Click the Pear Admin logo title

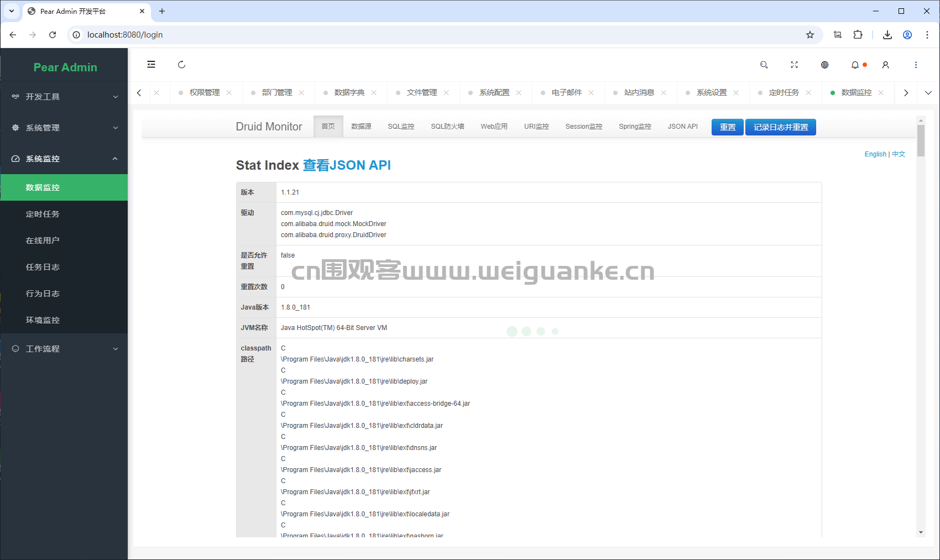click(65, 67)
